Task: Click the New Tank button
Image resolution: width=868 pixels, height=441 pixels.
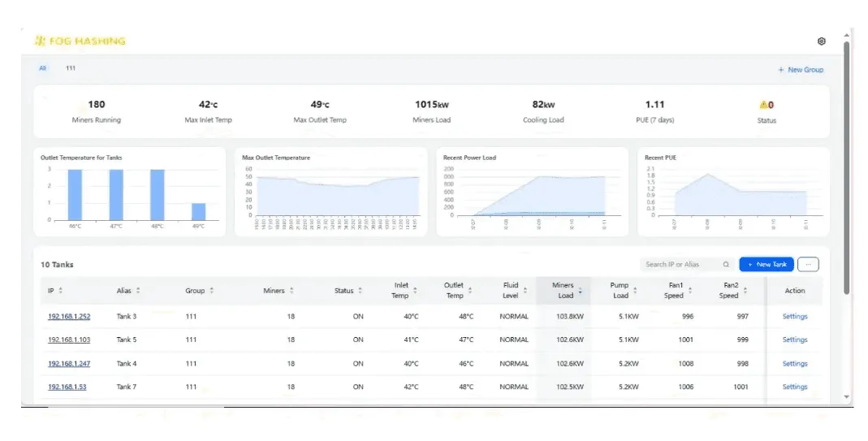Action: 767,264
